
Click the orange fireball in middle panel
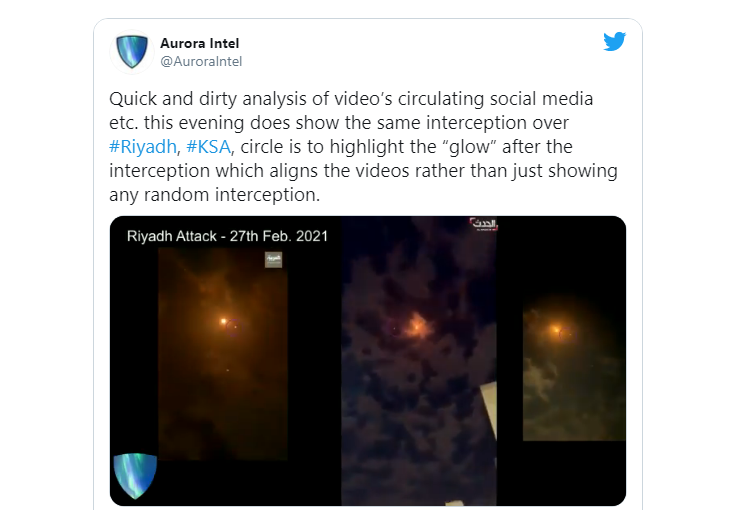(x=418, y=325)
